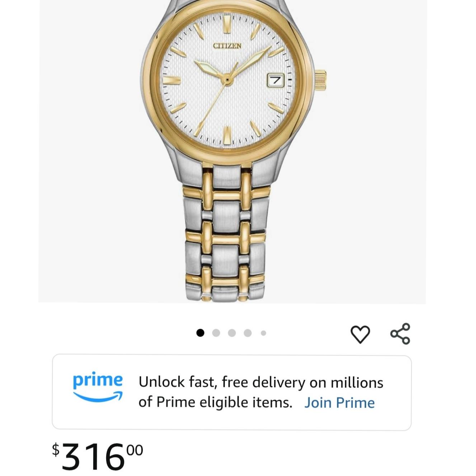Jump to the third product image via its dot
This screenshot has width=476, height=476.
(x=232, y=333)
